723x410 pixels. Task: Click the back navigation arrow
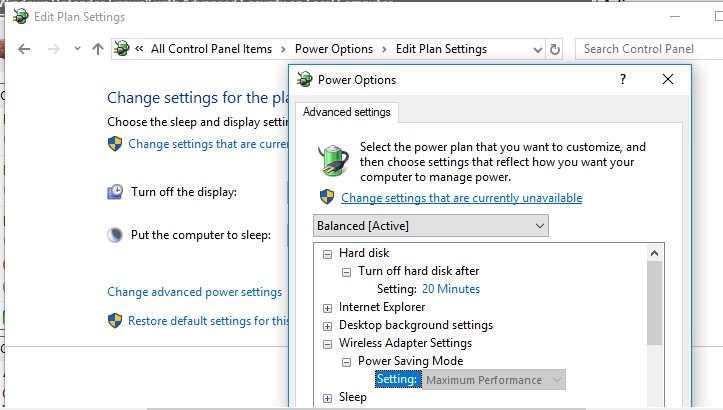point(24,49)
